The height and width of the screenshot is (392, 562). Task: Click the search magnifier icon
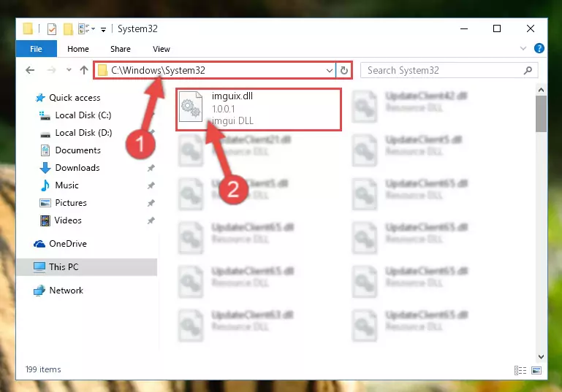point(528,71)
